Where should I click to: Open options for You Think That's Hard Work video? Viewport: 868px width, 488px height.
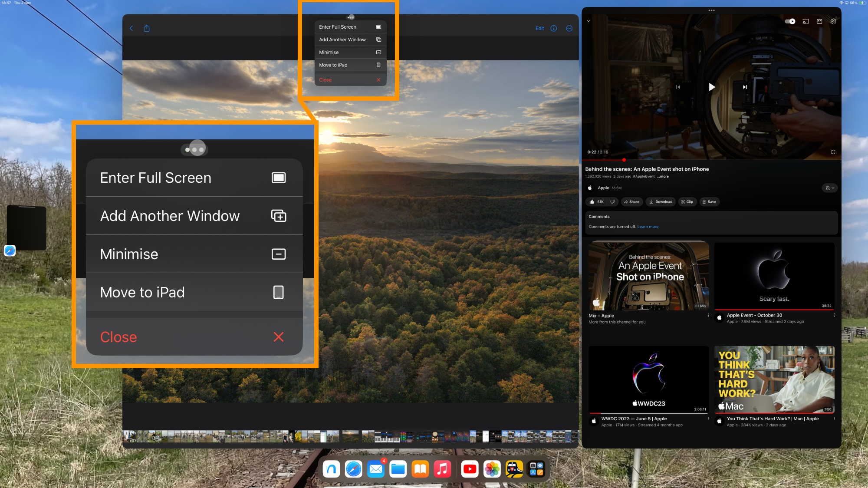pos(834,419)
